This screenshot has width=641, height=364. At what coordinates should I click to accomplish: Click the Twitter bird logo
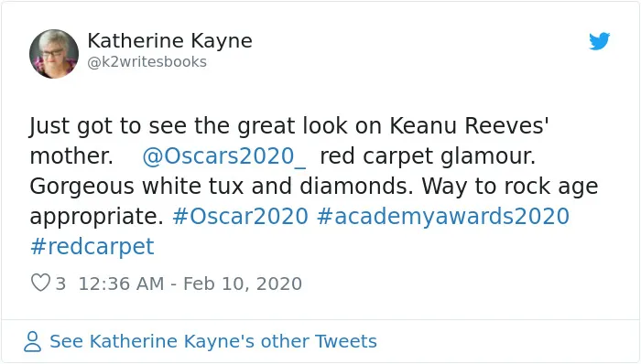(x=599, y=41)
